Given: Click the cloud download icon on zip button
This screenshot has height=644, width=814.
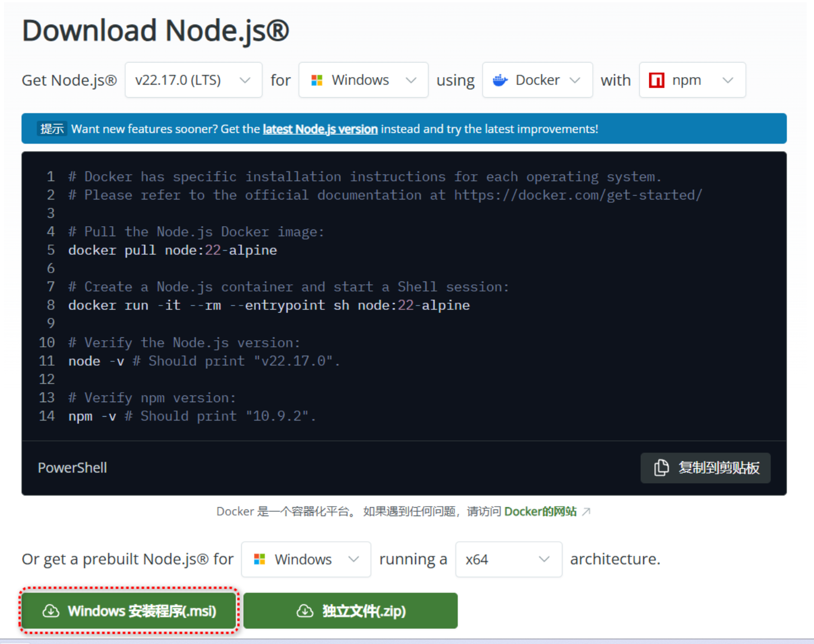Looking at the screenshot, I should [x=305, y=611].
